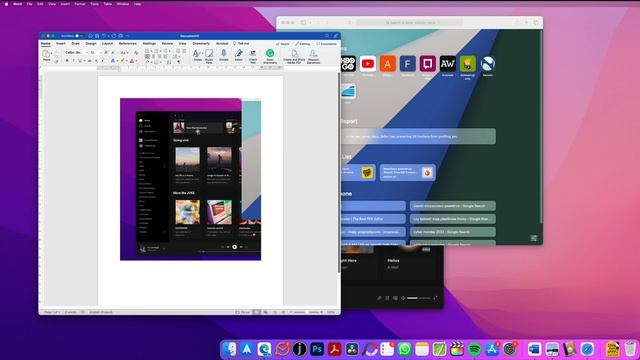Switch to the Design ribbon tab
640x360 pixels.
pos(91,43)
